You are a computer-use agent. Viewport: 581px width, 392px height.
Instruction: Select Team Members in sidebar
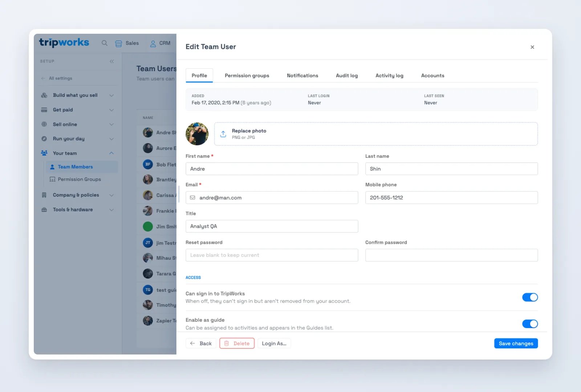82,167
